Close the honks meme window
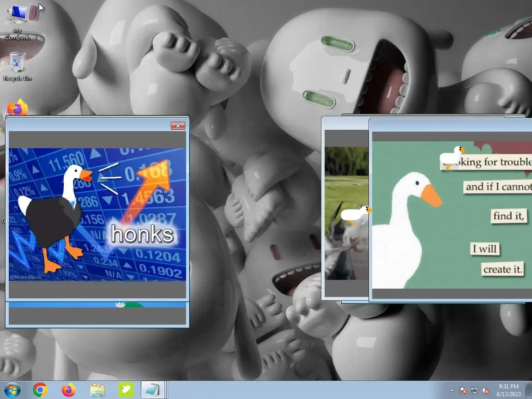The width and height of the screenshot is (532, 399). [x=178, y=126]
